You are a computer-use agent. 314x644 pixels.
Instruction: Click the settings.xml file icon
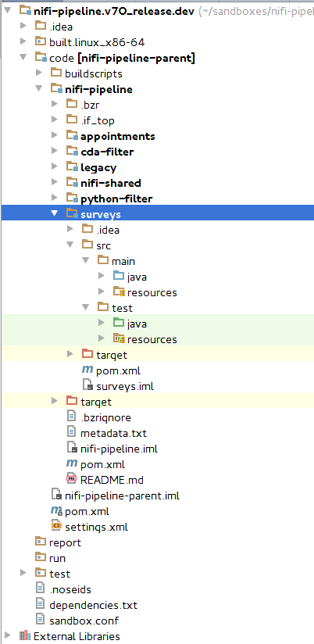[x=56, y=526]
